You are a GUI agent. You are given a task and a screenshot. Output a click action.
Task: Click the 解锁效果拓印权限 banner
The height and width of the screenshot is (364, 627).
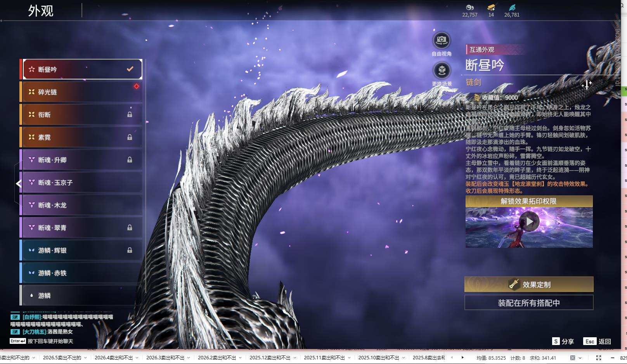coord(529,201)
